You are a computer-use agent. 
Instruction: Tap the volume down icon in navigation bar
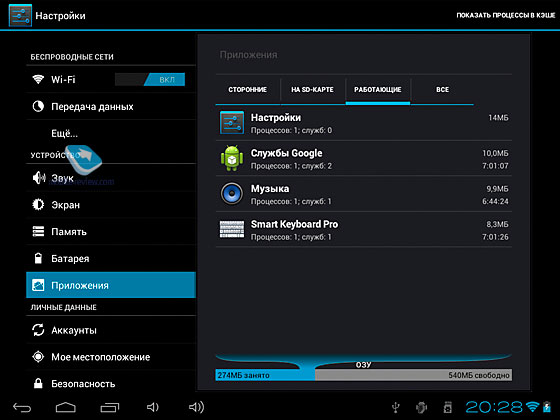point(153,407)
